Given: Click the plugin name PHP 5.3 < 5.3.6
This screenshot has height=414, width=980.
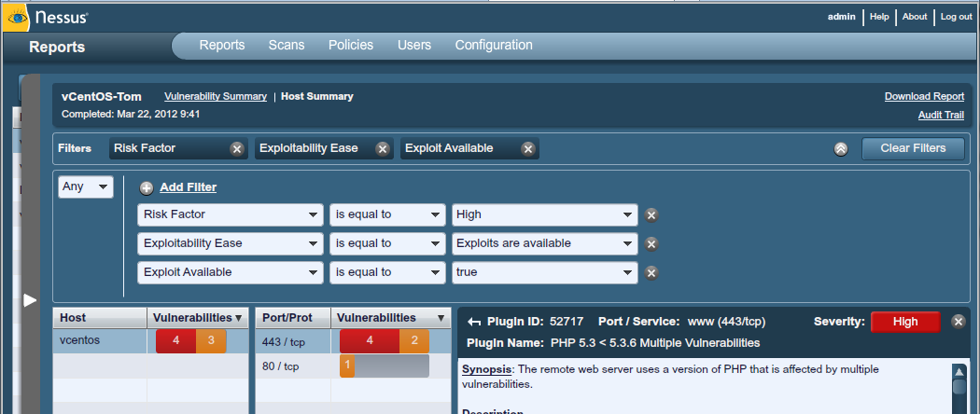Looking at the screenshot, I should tap(655, 343).
